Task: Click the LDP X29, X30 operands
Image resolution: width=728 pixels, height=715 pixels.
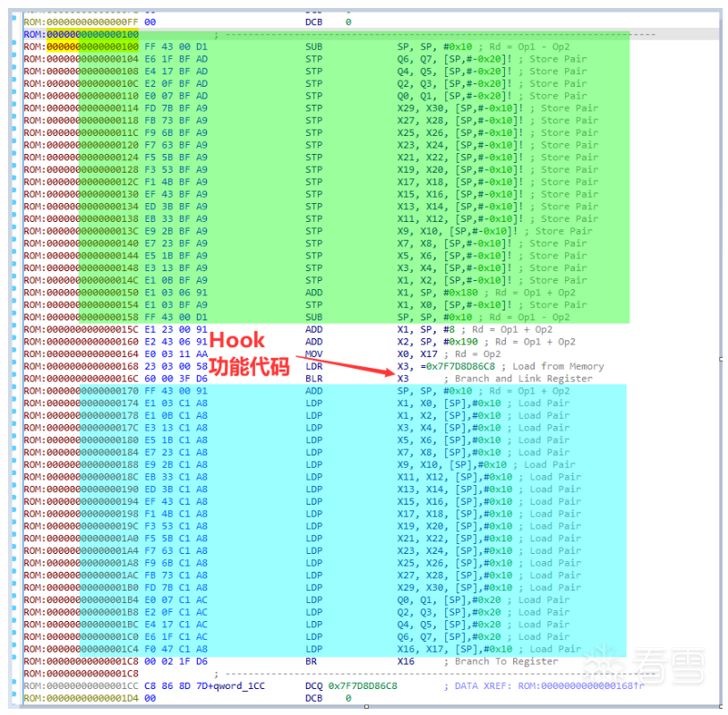Action: click(x=455, y=588)
